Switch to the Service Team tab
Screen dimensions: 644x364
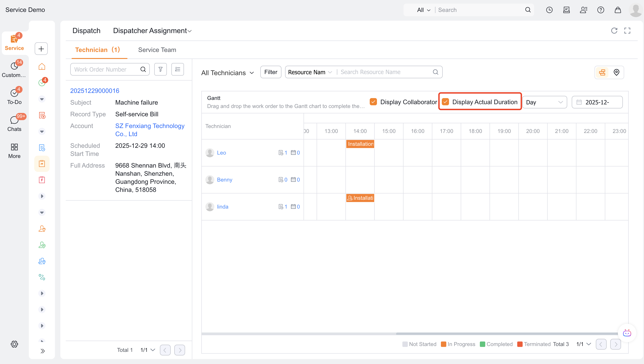pyautogui.click(x=157, y=50)
